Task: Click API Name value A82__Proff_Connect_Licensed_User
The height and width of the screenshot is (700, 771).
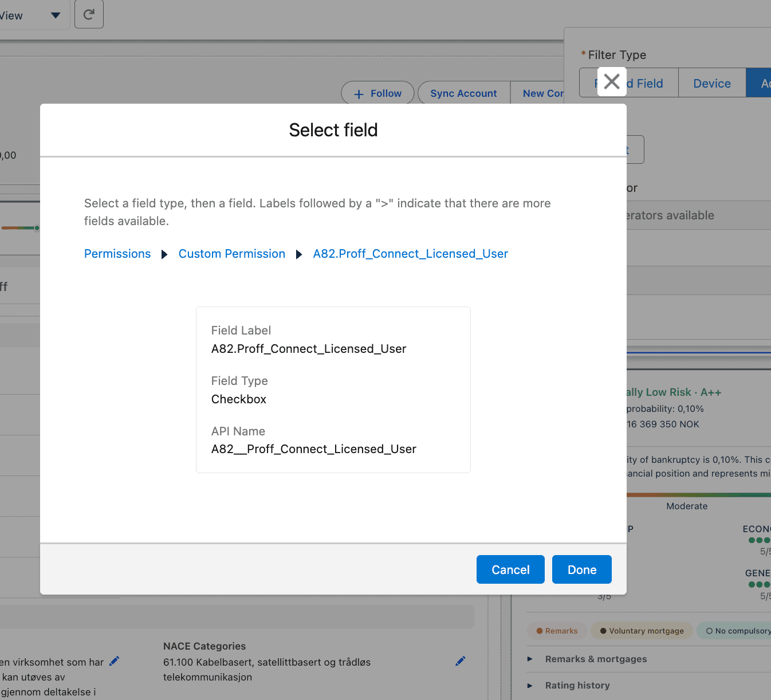Action: 314,449
